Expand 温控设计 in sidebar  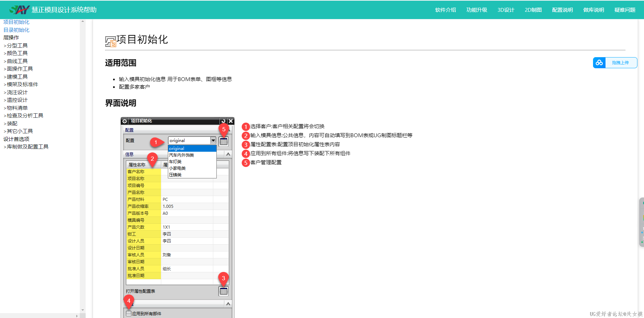(16, 100)
